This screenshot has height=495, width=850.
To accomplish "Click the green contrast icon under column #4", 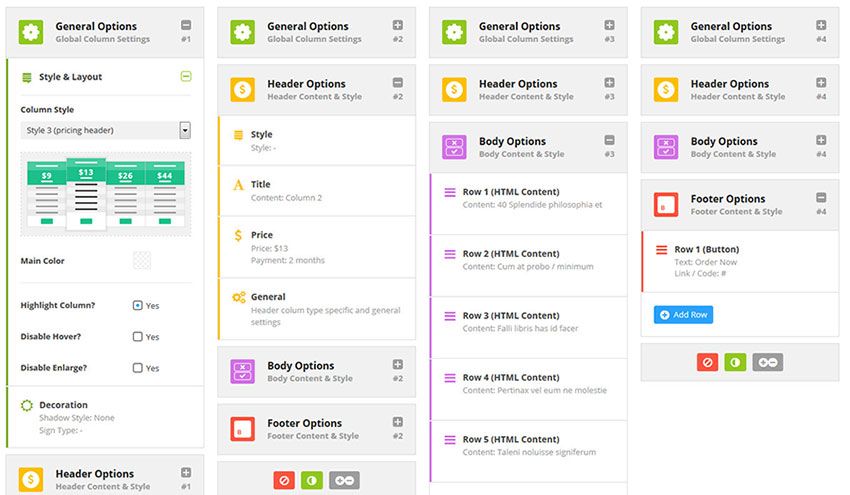I will (735, 362).
